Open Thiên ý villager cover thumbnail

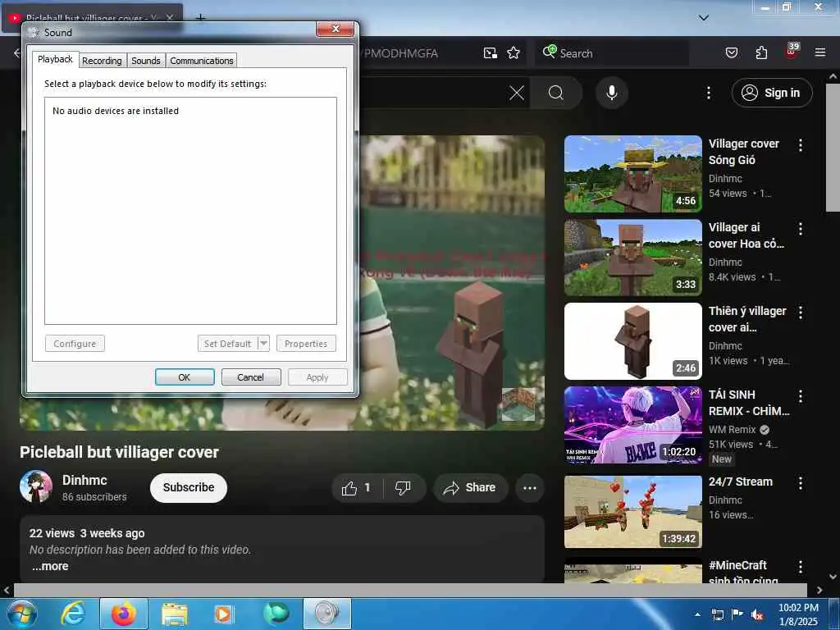632,341
